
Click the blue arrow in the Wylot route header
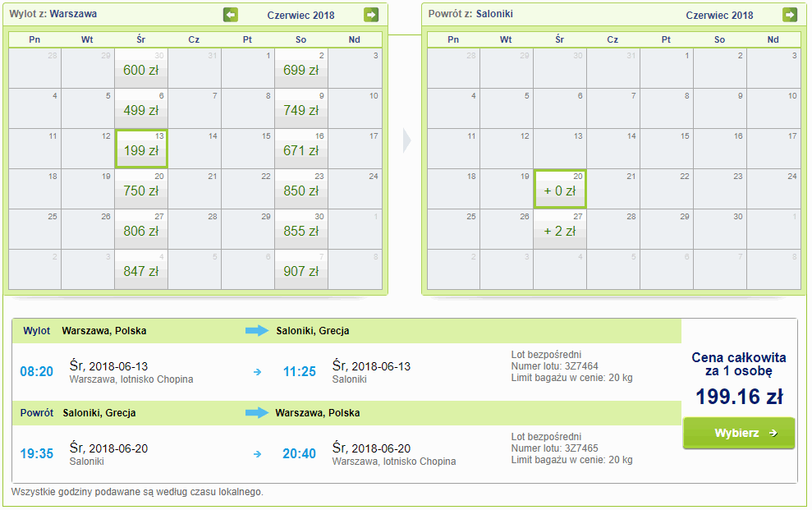(257, 331)
